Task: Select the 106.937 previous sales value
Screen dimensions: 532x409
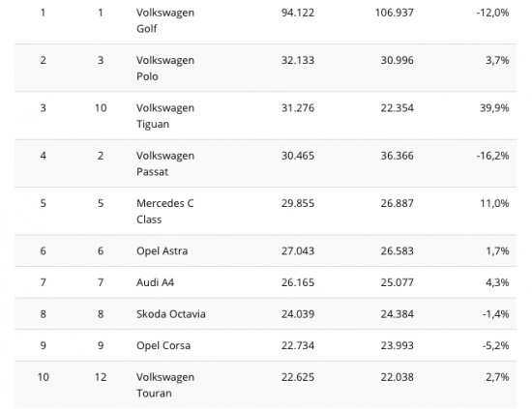Action: click(x=395, y=13)
